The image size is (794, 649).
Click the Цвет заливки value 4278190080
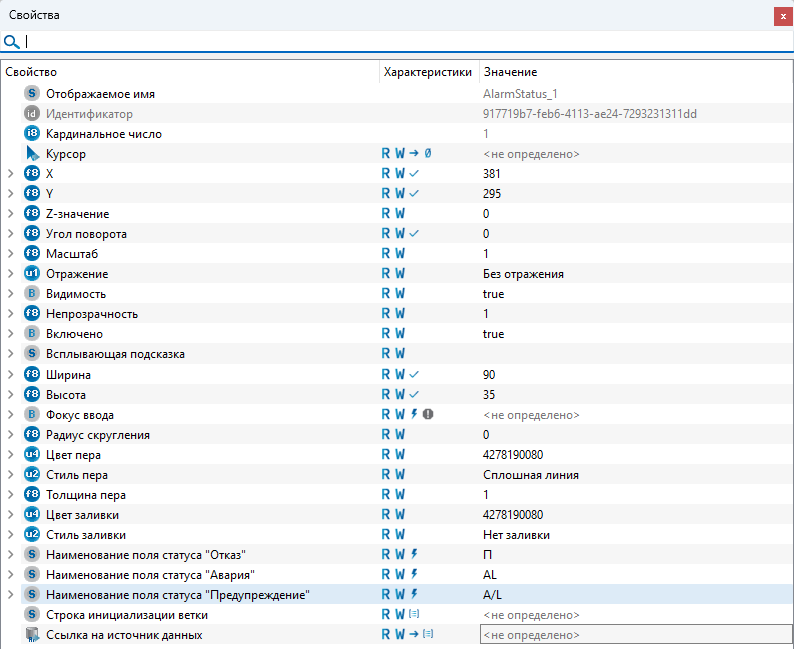point(512,515)
